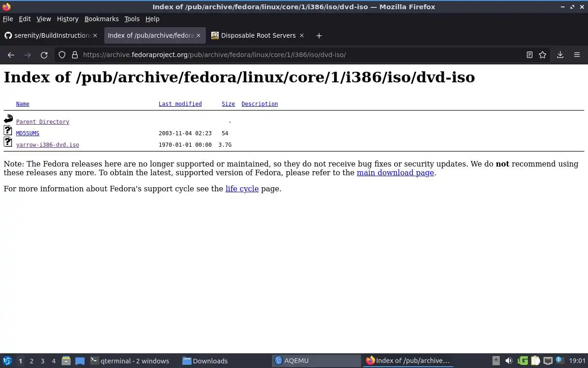The width and height of the screenshot is (588, 368).
Task: Click the file manager icon in taskbar
Action: pyautogui.click(x=66, y=361)
